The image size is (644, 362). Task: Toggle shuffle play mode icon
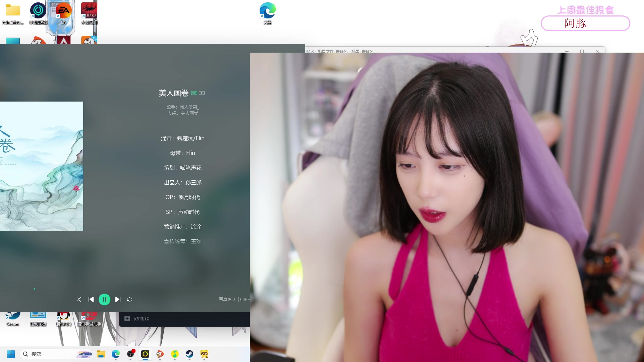79,299
